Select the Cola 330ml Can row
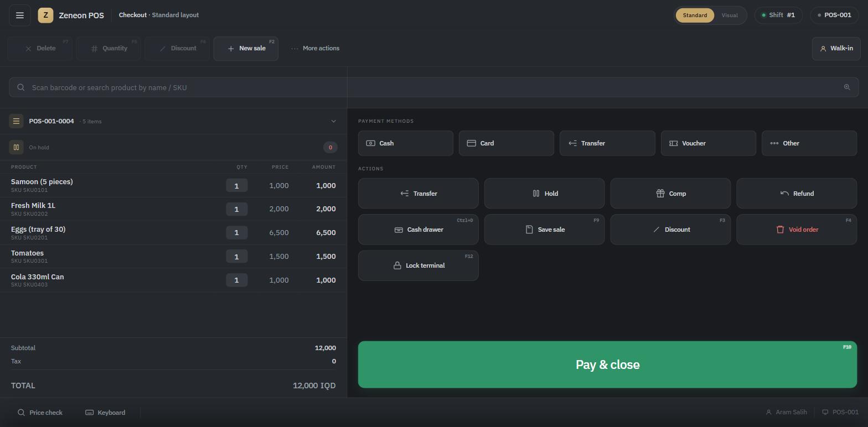 click(x=173, y=280)
